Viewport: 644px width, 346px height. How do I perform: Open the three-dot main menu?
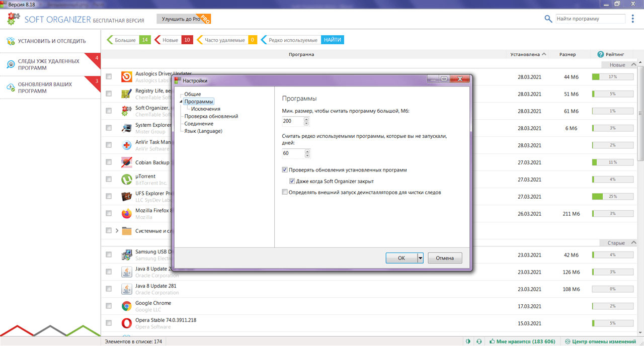point(633,19)
